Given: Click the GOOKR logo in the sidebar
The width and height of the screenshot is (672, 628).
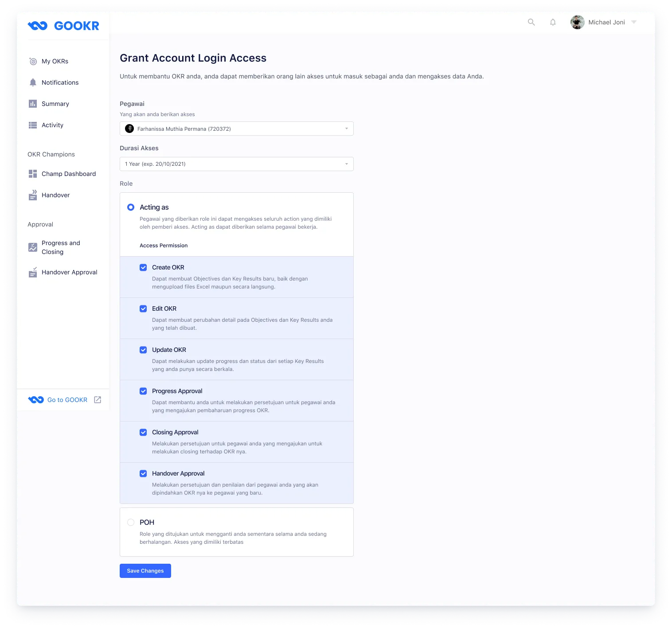Looking at the screenshot, I should click(x=63, y=25).
